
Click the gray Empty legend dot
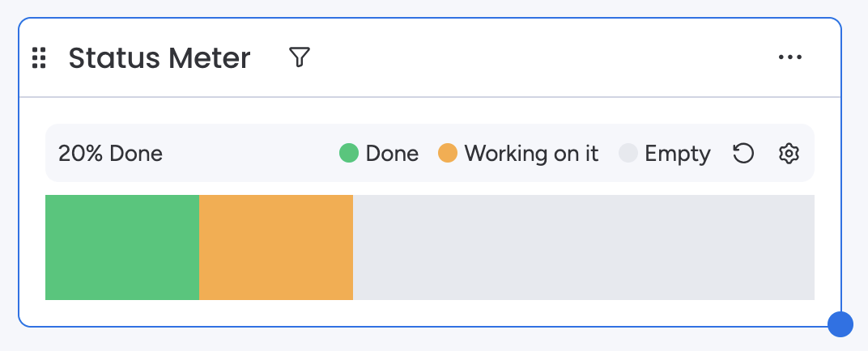[628, 153]
